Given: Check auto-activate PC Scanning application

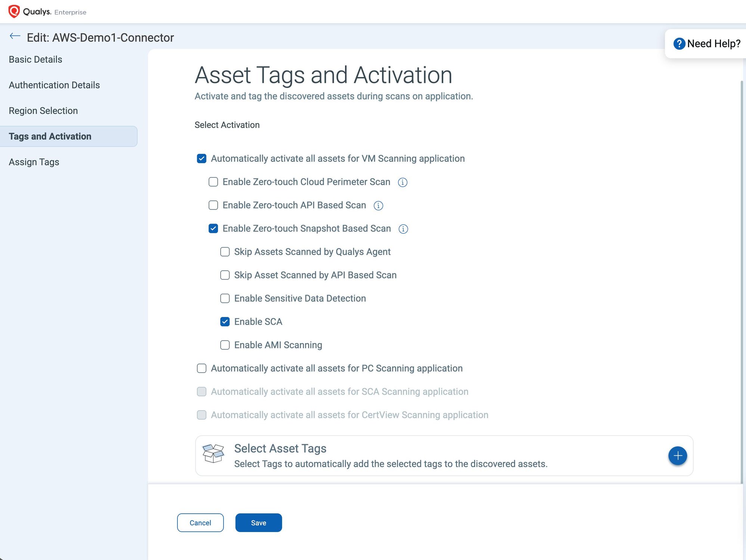Looking at the screenshot, I should [x=202, y=368].
